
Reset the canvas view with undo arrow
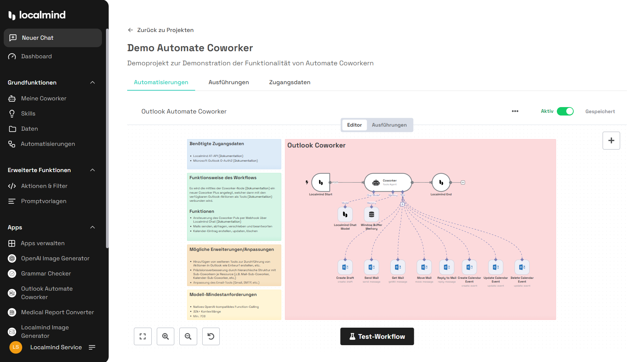coord(211,336)
